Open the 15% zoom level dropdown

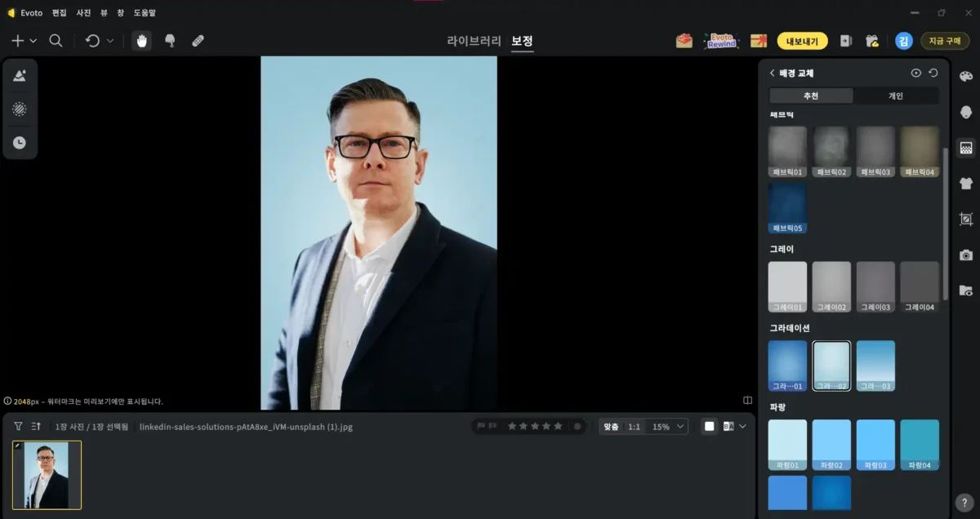pos(668,427)
